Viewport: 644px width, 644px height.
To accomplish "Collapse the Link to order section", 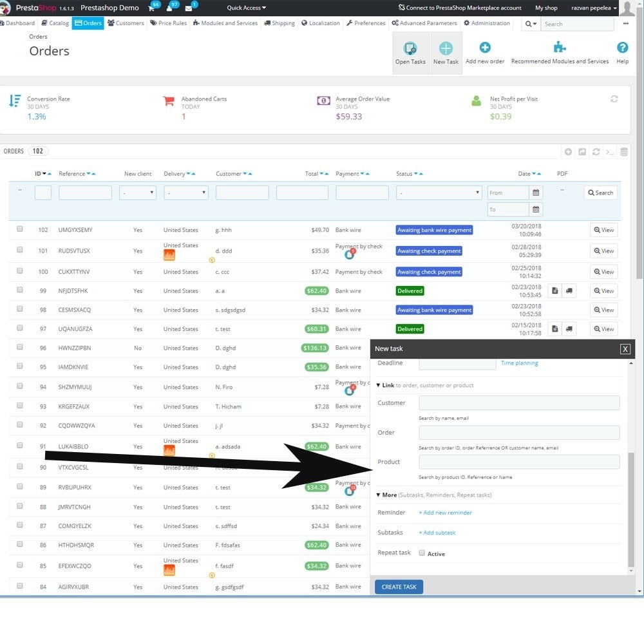I will 379,384.
